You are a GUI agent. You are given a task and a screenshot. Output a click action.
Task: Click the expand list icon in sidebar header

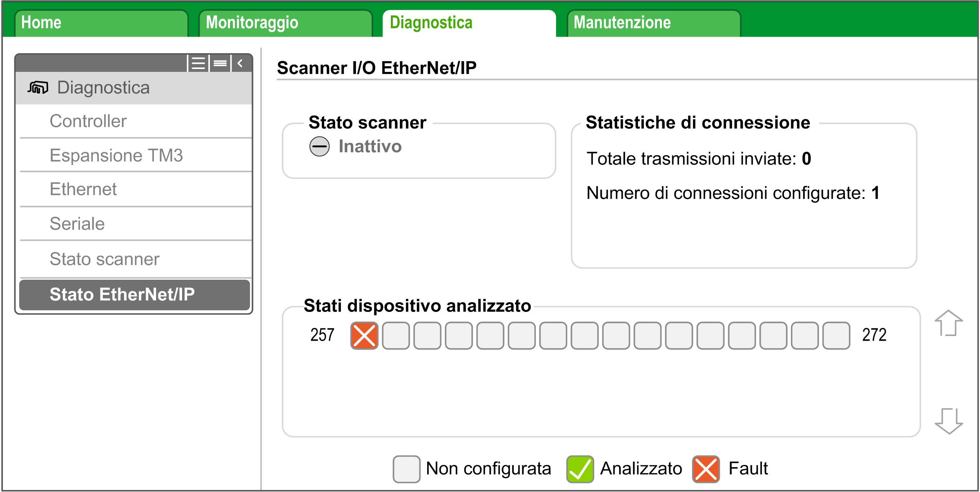198,63
